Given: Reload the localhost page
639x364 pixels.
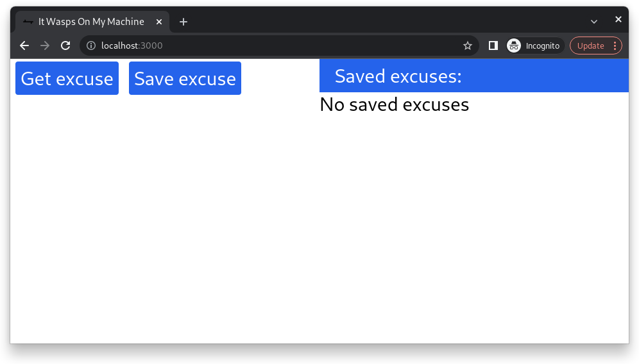Looking at the screenshot, I should click(x=65, y=45).
